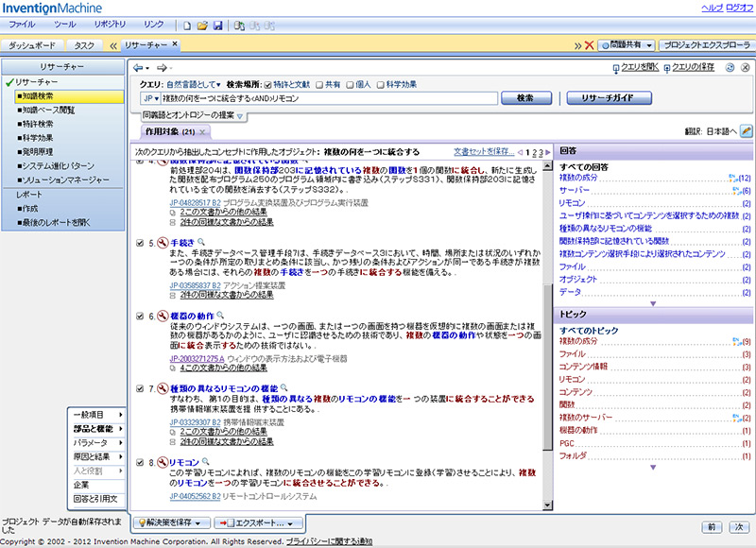Switch to the ダッシュボード tab
Viewport: 756px width, 548px height.
32,45
